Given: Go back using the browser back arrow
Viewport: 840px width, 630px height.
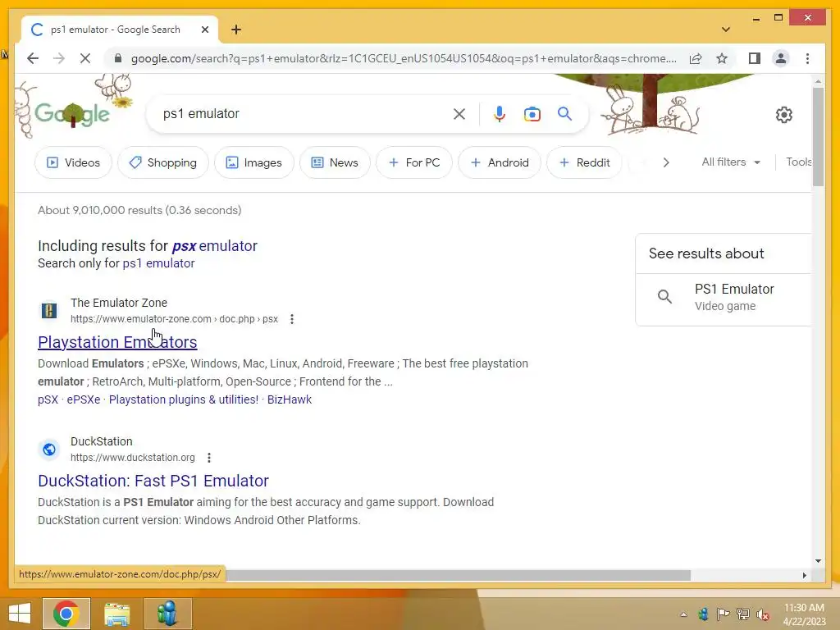Looking at the screenshot, I should click(x=33, y=58).
